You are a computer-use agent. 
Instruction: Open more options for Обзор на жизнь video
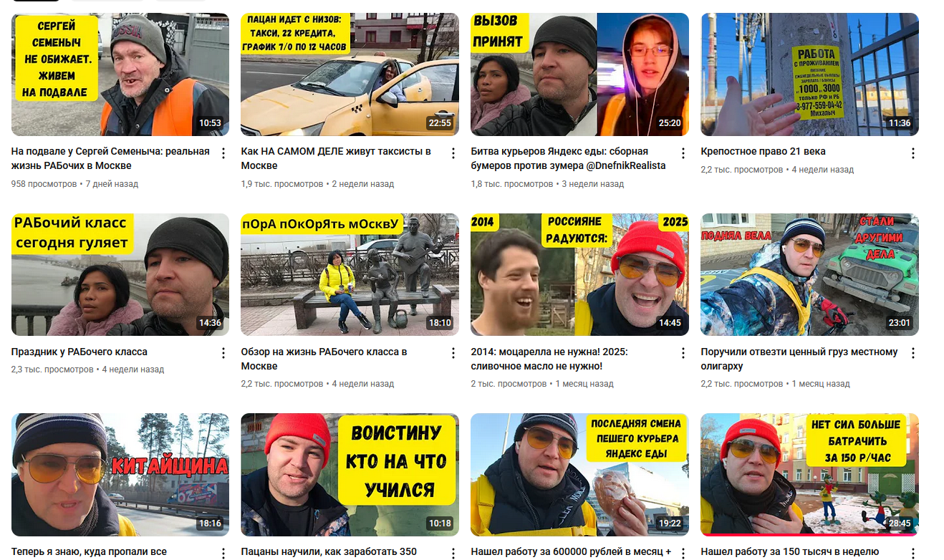pyautogui.click(x=453, y=353)
